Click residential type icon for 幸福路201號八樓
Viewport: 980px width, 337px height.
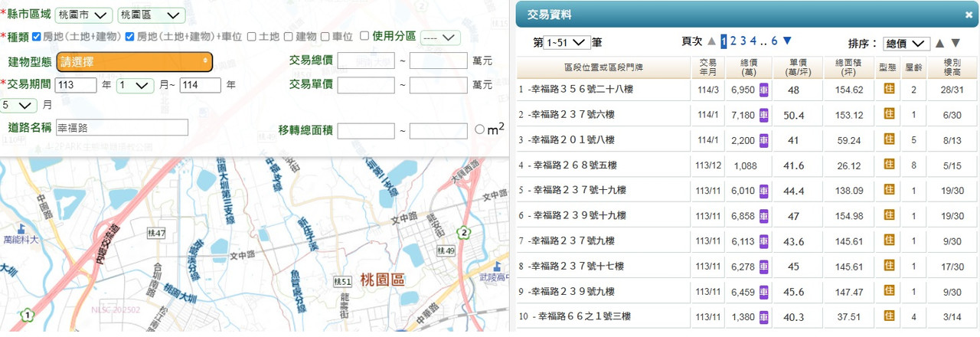pos(889,139)
